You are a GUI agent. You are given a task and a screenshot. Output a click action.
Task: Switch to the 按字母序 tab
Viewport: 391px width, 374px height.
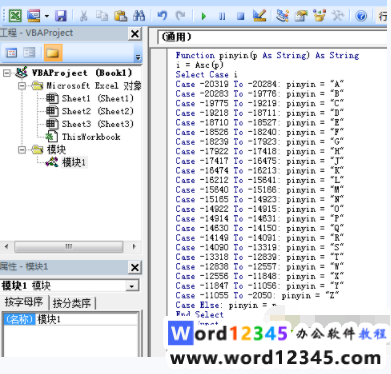coord(24,302)
